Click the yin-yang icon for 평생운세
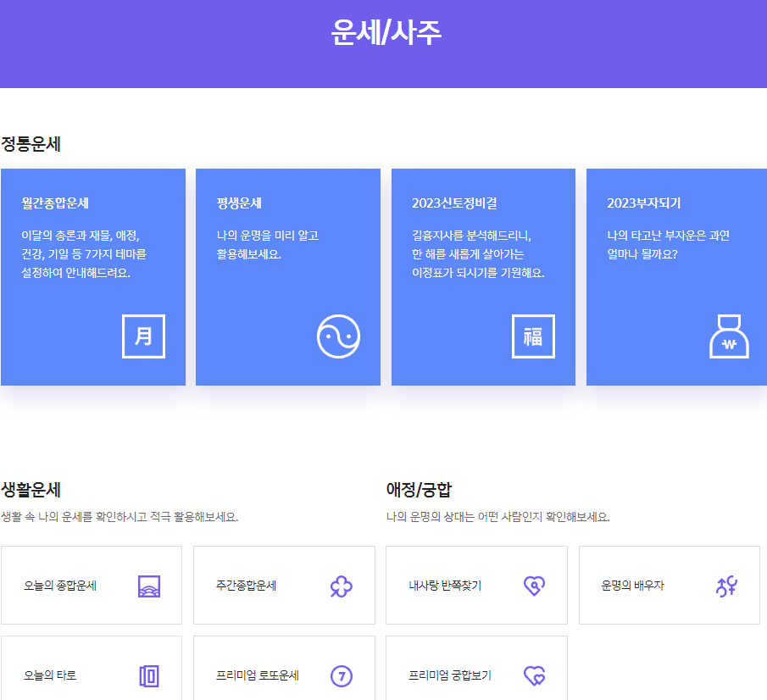The image size is (767, 700). coord(338,336)
